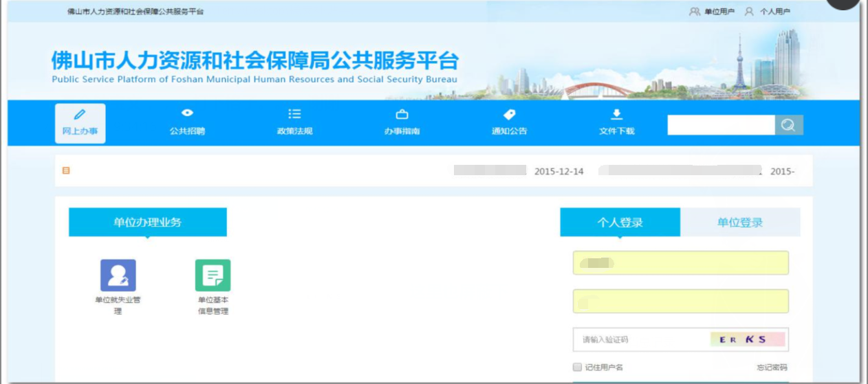Open 通知公告 tag icon
This screenshot has width=868, height=384.
[509, 114]
